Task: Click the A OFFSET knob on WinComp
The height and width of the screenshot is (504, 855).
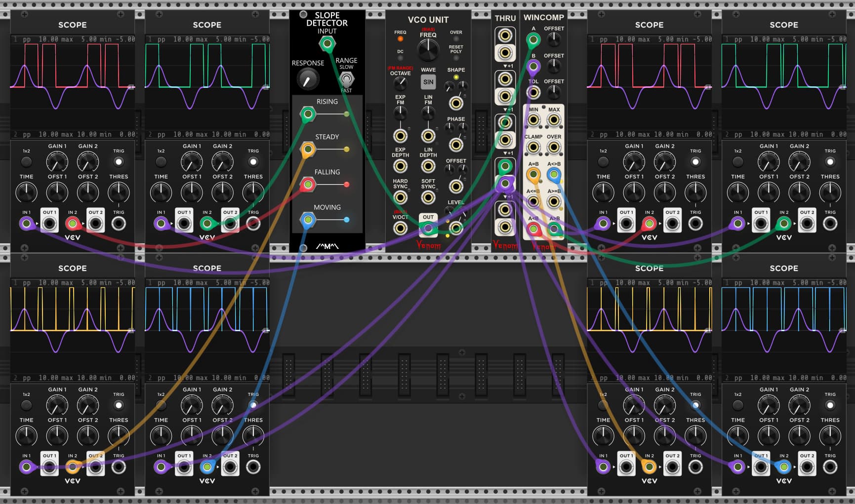Action: click(x=554, y=40)
